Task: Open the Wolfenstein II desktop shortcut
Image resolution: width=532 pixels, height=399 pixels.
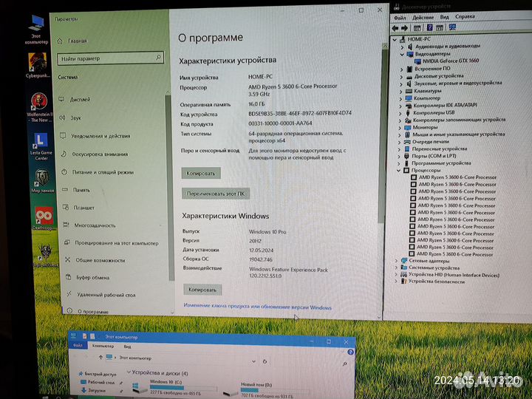Action: [x=39, y=107]
